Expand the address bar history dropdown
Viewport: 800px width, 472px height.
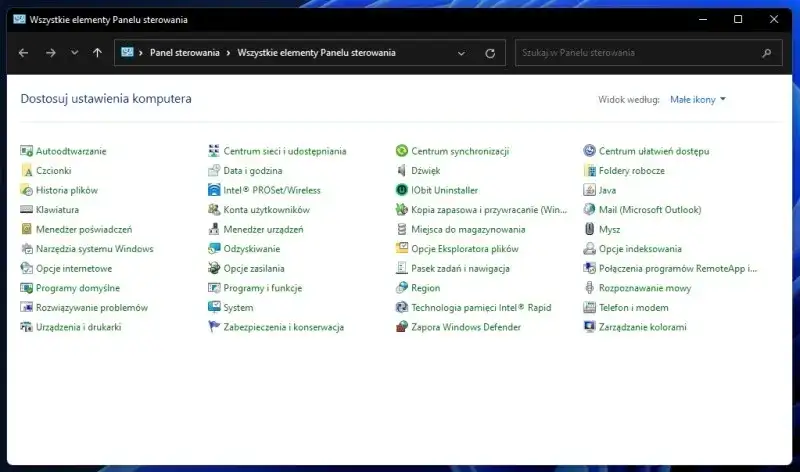point(461,53)
